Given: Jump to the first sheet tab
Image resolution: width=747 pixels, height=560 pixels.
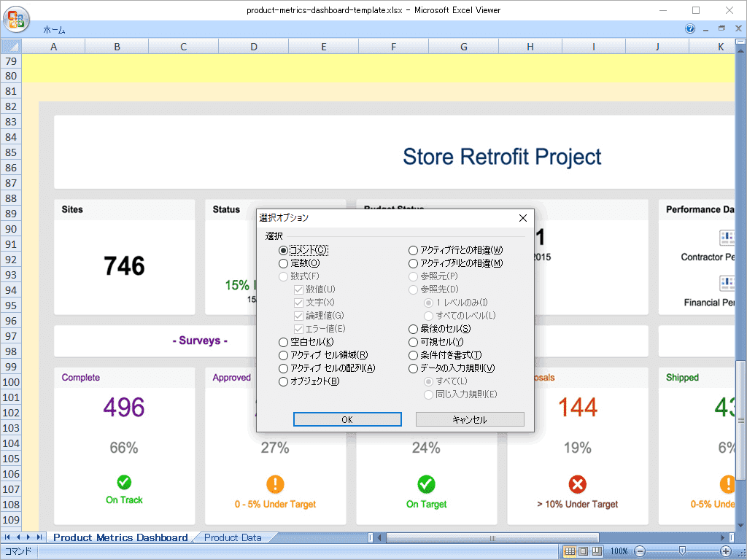Looking at the screenshot, I should (7, 537).
